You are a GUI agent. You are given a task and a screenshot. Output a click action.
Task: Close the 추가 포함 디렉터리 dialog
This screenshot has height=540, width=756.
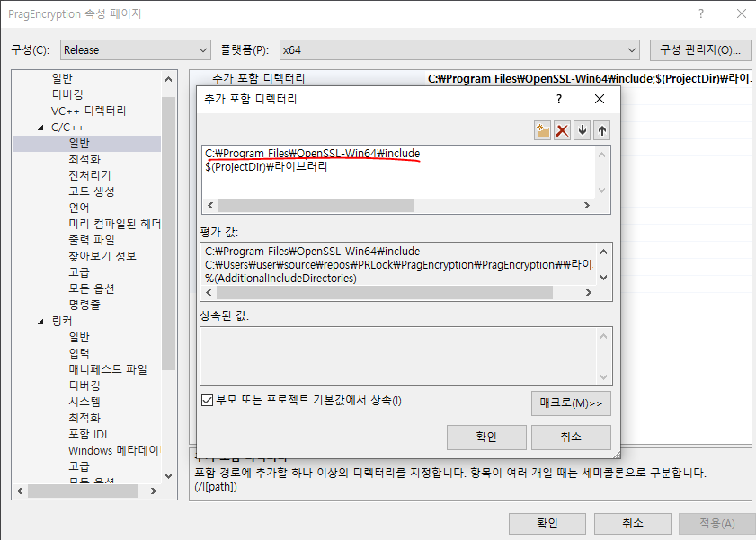[x=600, y=99]
